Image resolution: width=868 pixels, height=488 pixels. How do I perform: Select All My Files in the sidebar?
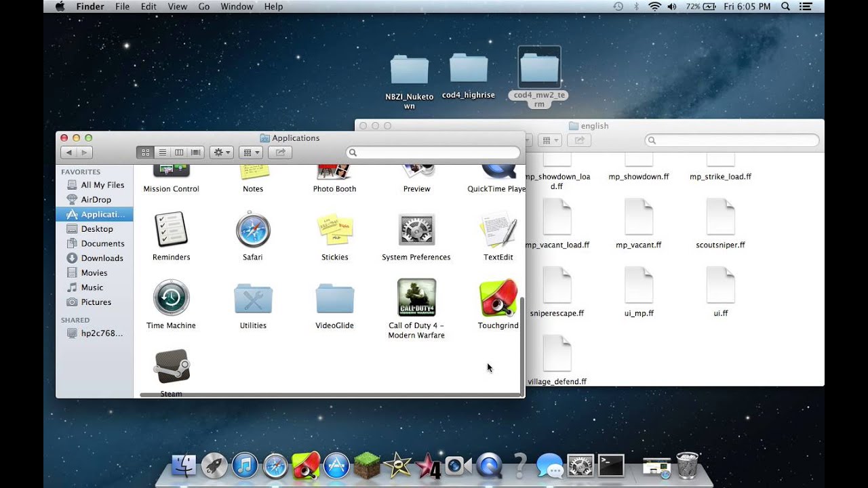(94, 185)
